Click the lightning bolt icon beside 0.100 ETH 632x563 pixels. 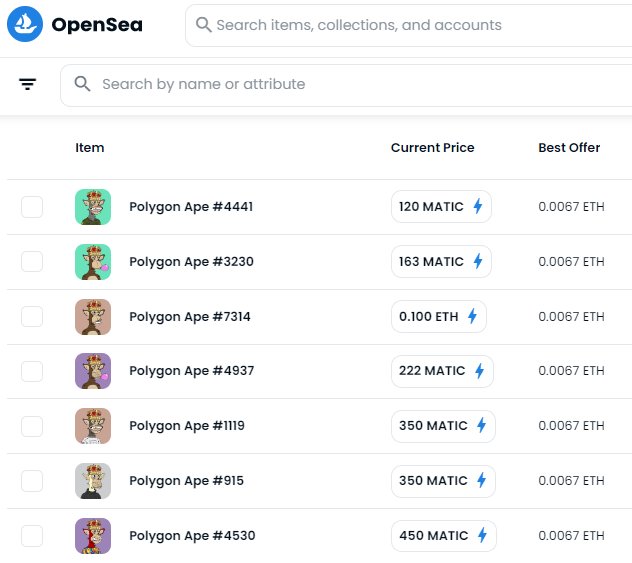[472, 316]
